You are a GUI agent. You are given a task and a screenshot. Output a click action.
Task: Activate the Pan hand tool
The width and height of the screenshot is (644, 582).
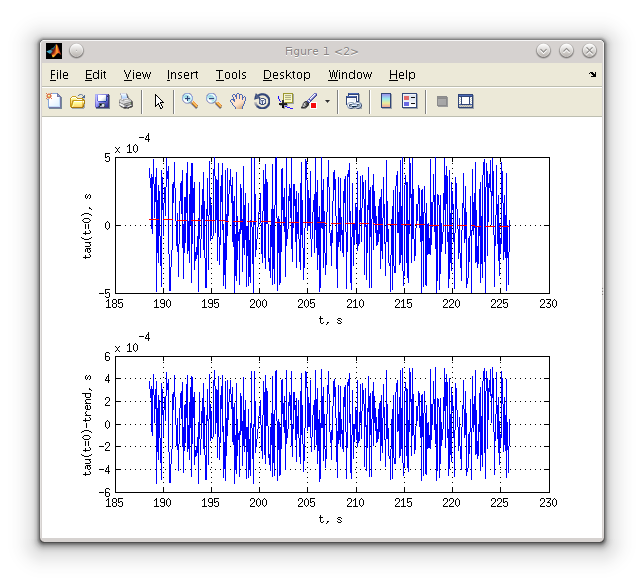tap(238, 101)
